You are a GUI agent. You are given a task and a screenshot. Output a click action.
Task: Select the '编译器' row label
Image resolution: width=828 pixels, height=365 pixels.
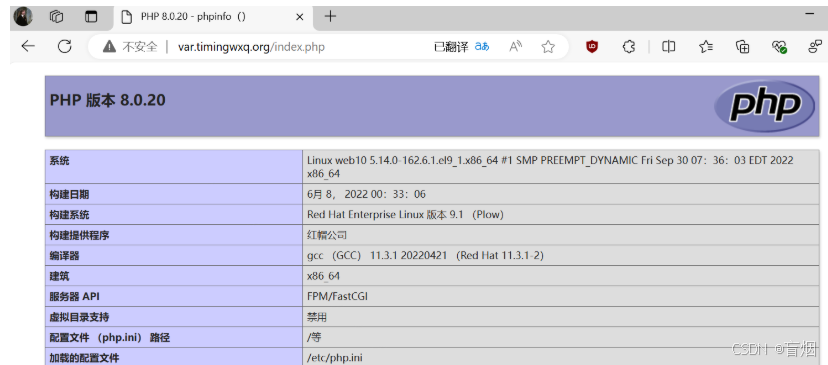point(64,256)
